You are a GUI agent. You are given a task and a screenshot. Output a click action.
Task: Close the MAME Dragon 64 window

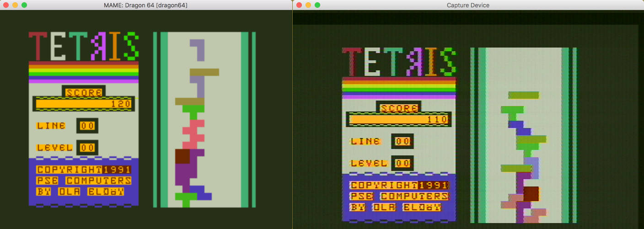pos(6,5)
